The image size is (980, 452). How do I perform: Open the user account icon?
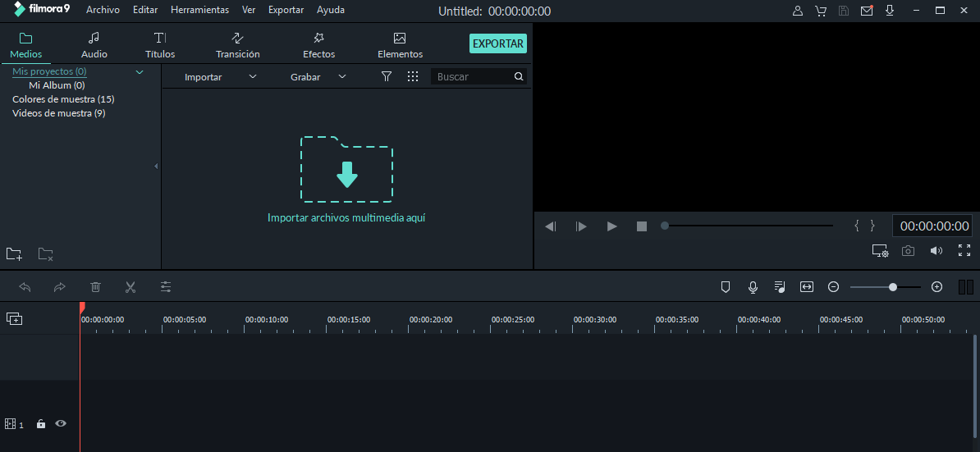[x=798, y=11]
